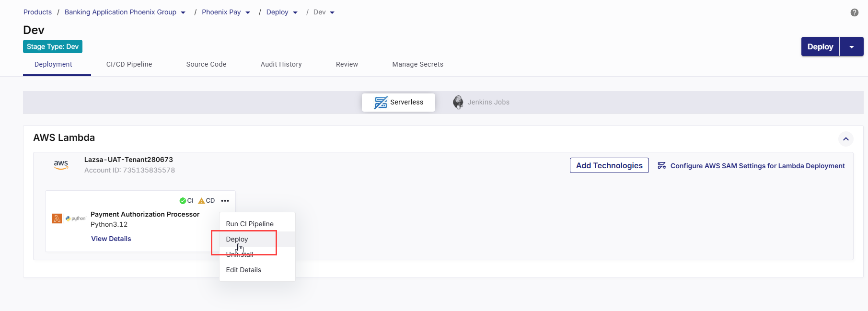
Task: Click the three-dot menu on Lambda card
Action: 225,201
